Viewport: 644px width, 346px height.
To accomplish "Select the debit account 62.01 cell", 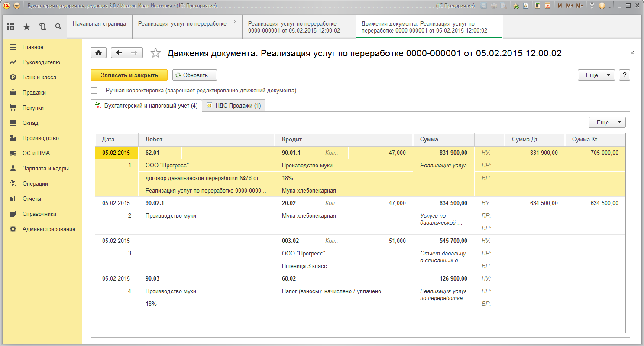I will (160, 153).
